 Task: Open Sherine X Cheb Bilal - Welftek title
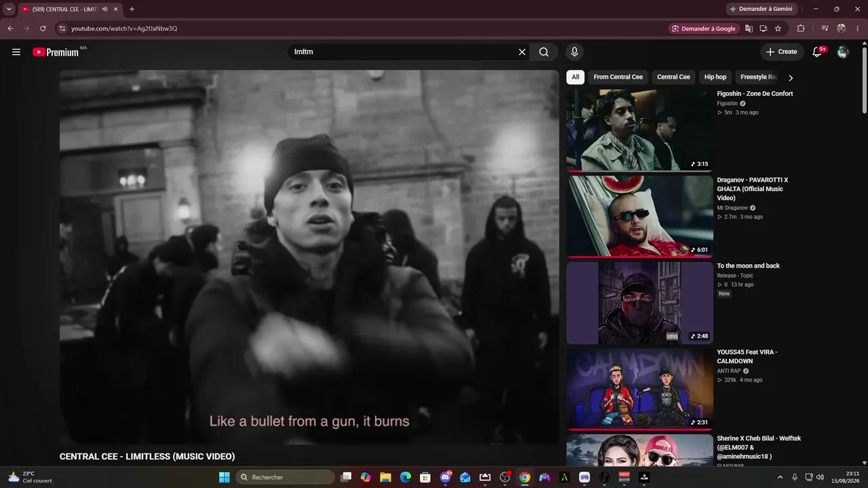click(759, 447)
